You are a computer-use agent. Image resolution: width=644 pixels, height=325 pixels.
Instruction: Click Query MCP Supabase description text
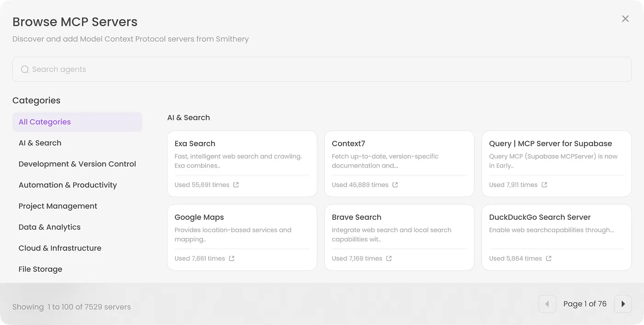(553, 161)
